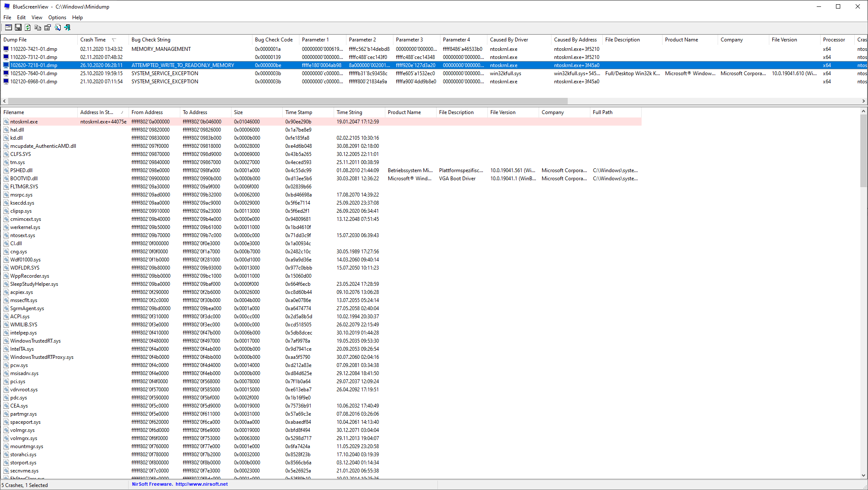Open the View menu
Image resolution: width=868 pixels, height=490 pixels.
tap(37, 18)
